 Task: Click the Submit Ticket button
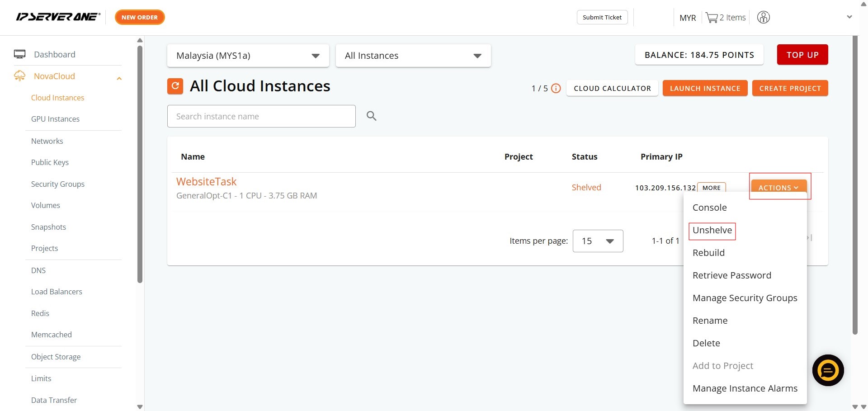click(x=602, y=17)
